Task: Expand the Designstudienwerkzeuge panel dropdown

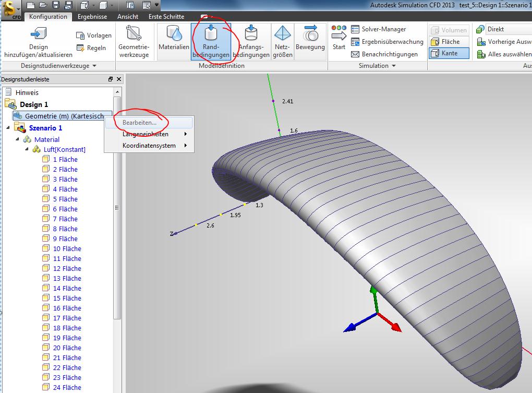Action: [x=94, y=66]
